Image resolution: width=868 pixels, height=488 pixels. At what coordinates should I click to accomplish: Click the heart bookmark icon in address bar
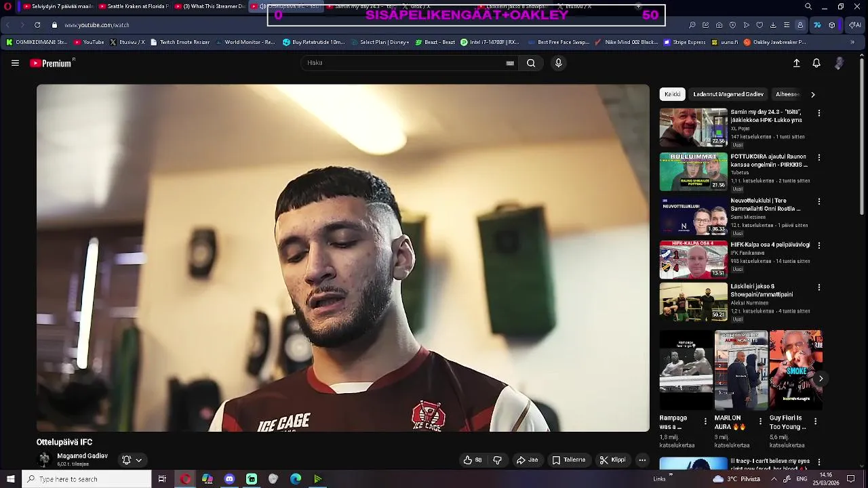759,25
